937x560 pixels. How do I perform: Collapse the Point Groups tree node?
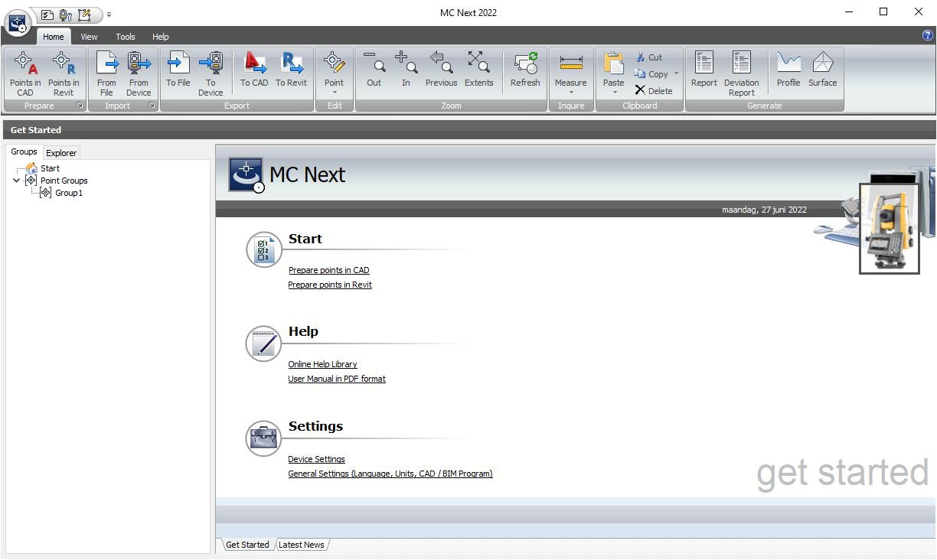17,181
